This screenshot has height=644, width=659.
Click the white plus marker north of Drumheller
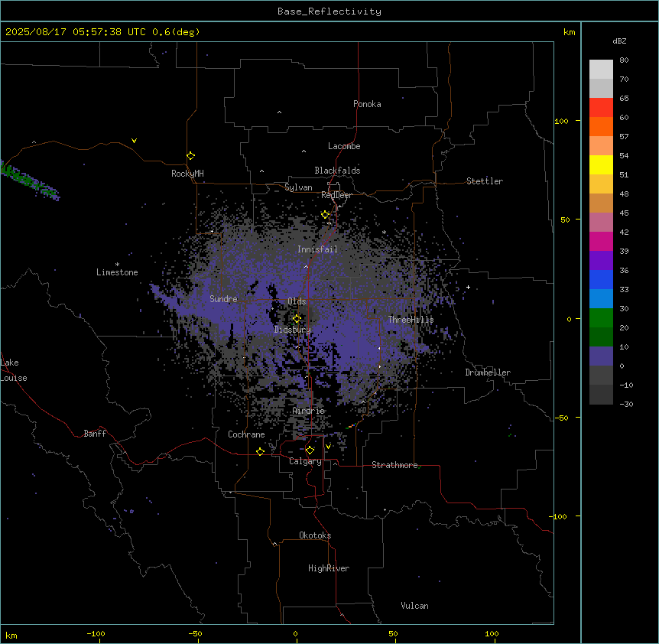[468, 287]
